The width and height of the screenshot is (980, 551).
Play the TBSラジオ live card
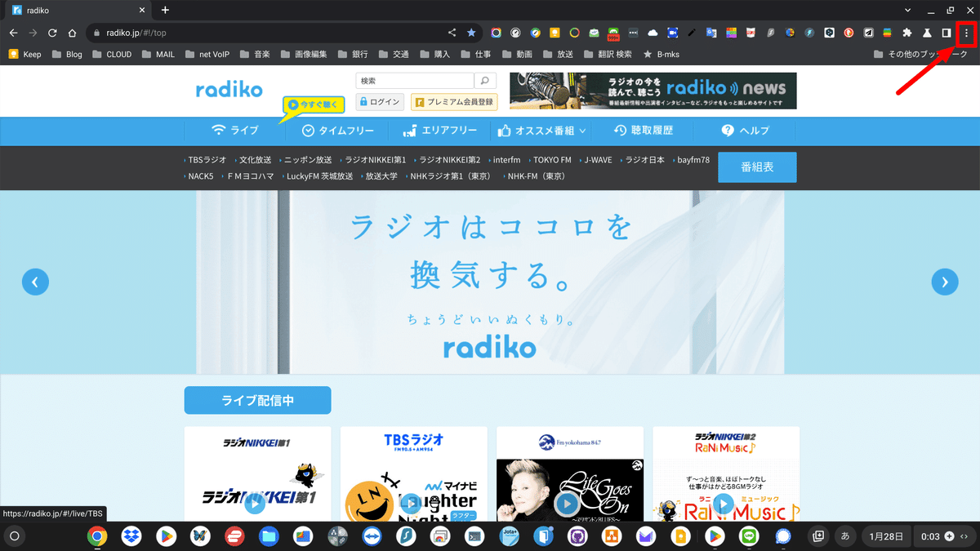pyautogui.click(x=411, y=504)
